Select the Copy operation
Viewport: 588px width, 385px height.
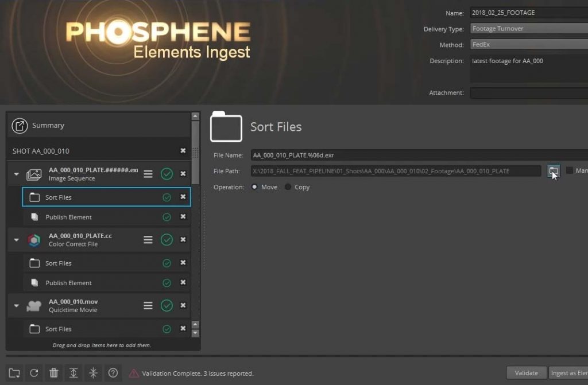click(x=288, y=186)
